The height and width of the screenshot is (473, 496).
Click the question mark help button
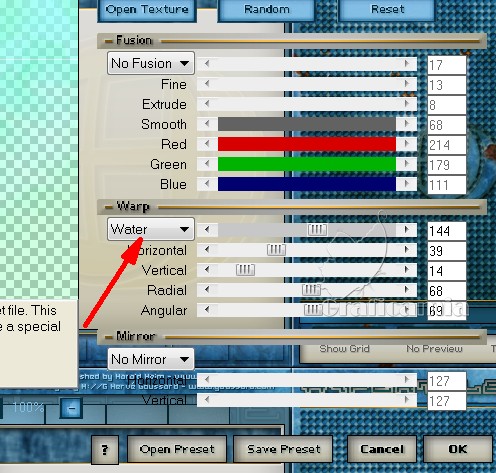105,449
